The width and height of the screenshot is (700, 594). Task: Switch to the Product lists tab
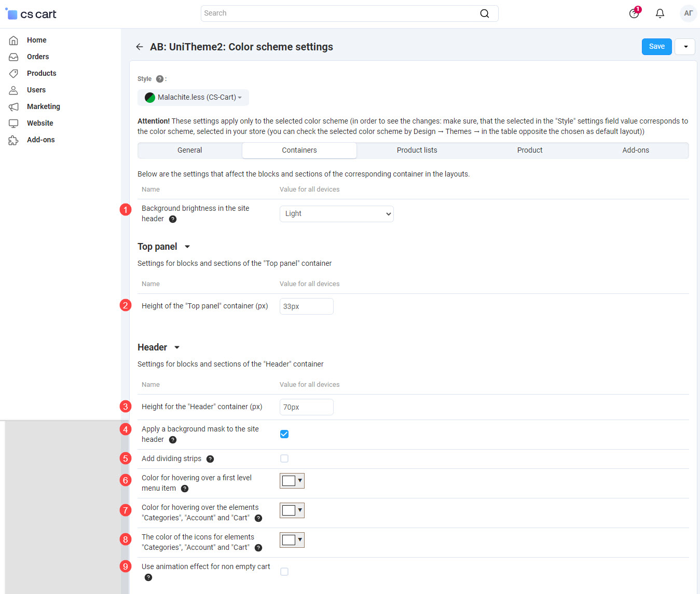click(x=417, y=151)
